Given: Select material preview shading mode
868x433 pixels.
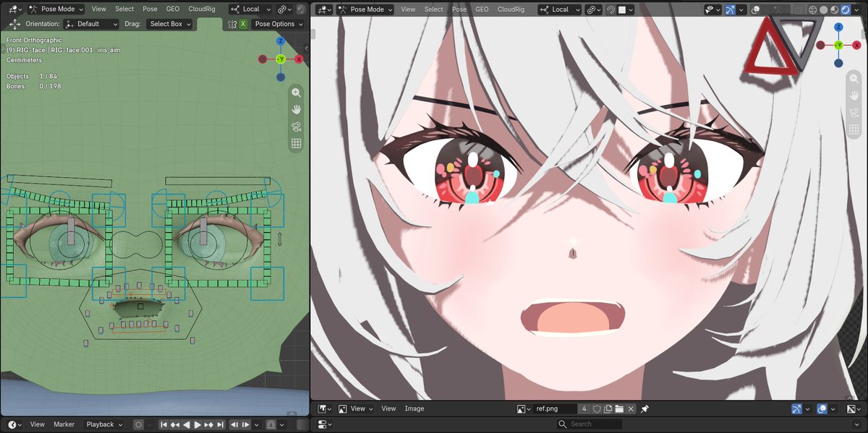Looking at the screenshot, I should pyautogui.click(x=834, y=9).
